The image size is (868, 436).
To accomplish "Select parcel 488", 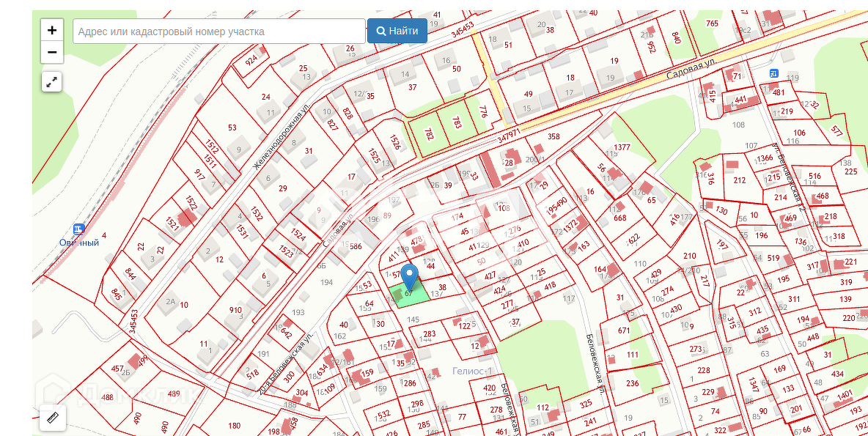I will [107, 396].
